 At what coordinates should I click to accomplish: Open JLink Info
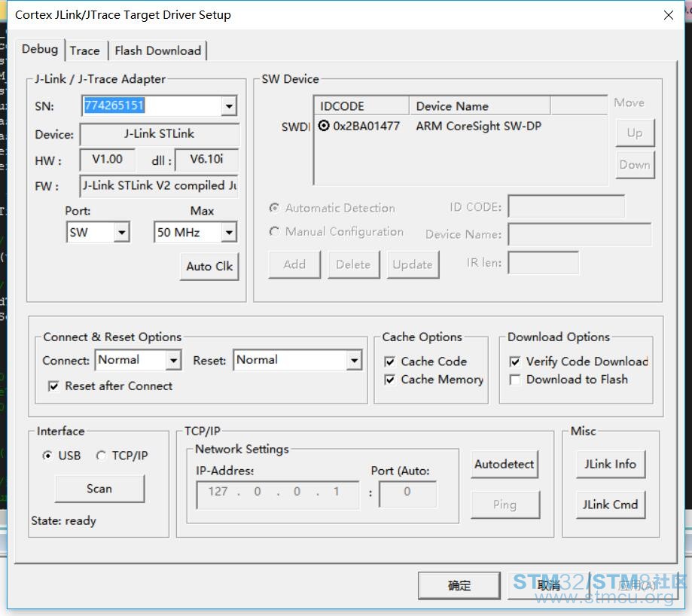[x=611, y=464]
